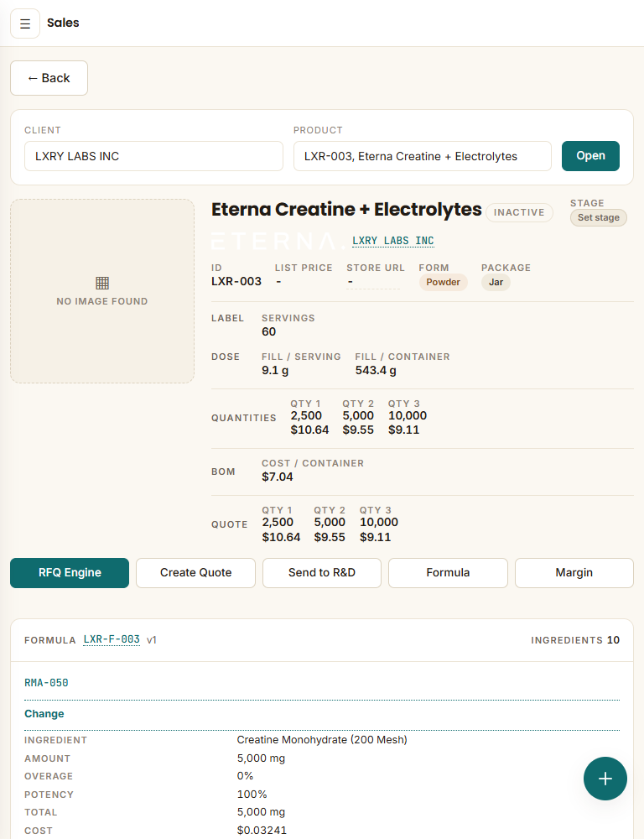Open the LXR-F-003 formula link
Image resolution: width=644 pixels, height=839 pixels.
click(x=112, y=639)
